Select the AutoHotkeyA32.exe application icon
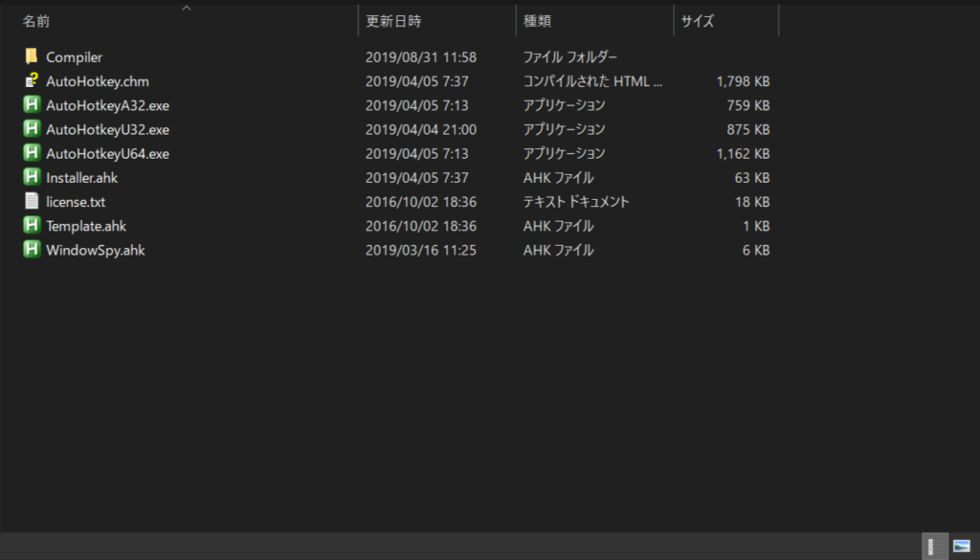 point(32,105)
